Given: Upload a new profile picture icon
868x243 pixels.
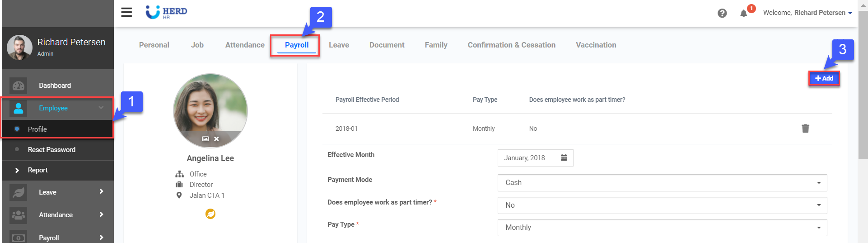Looking at the screenshot, I should (205, 139).
